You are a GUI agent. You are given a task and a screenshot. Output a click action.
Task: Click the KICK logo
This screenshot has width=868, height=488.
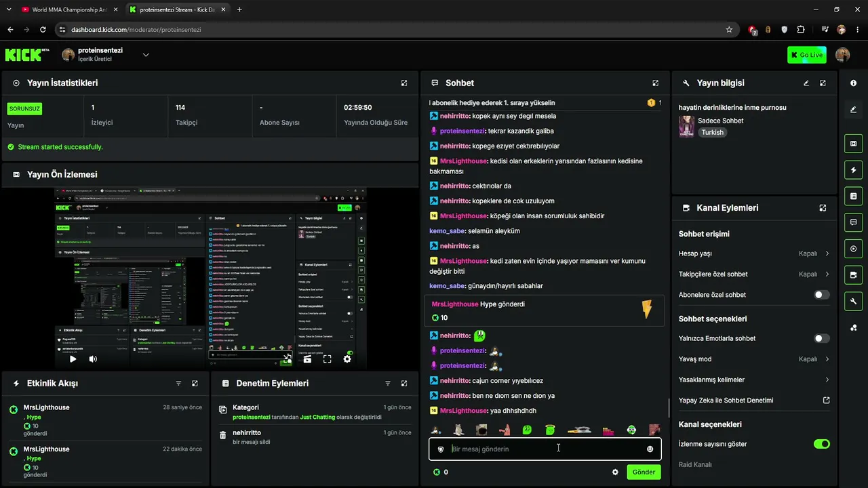point(27,55)
